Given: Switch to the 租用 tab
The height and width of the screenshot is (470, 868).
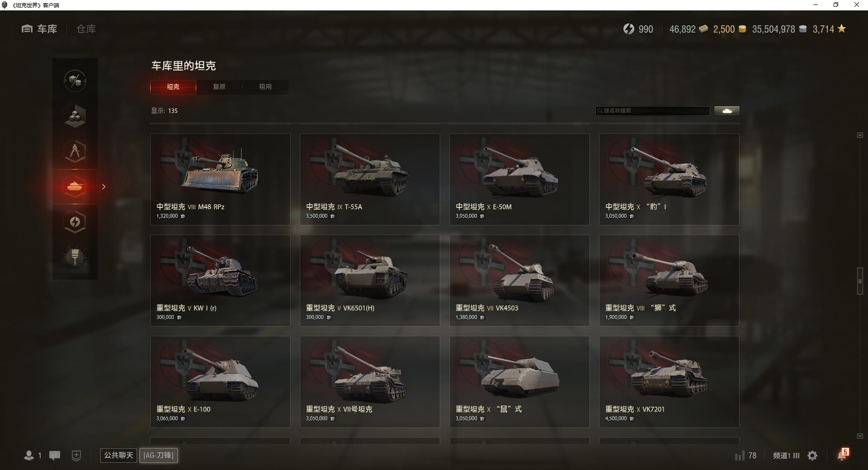Looking at the screenshot, I should [265, 87].
